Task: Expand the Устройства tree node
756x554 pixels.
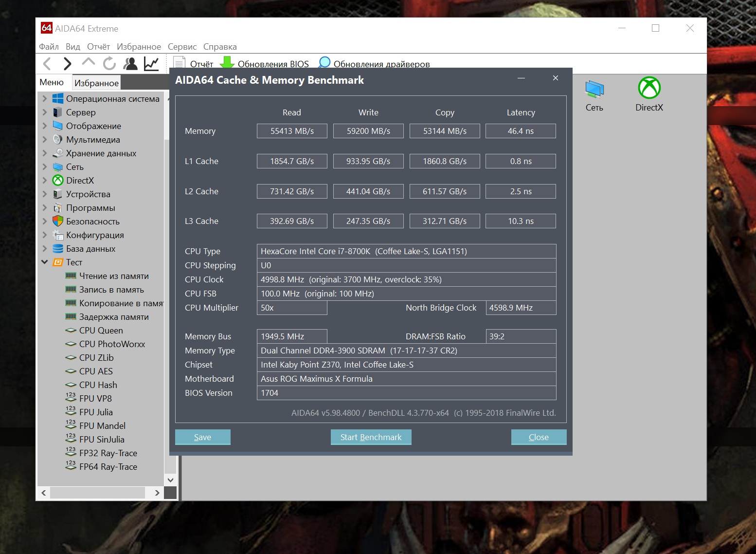Action: (45, 194)
